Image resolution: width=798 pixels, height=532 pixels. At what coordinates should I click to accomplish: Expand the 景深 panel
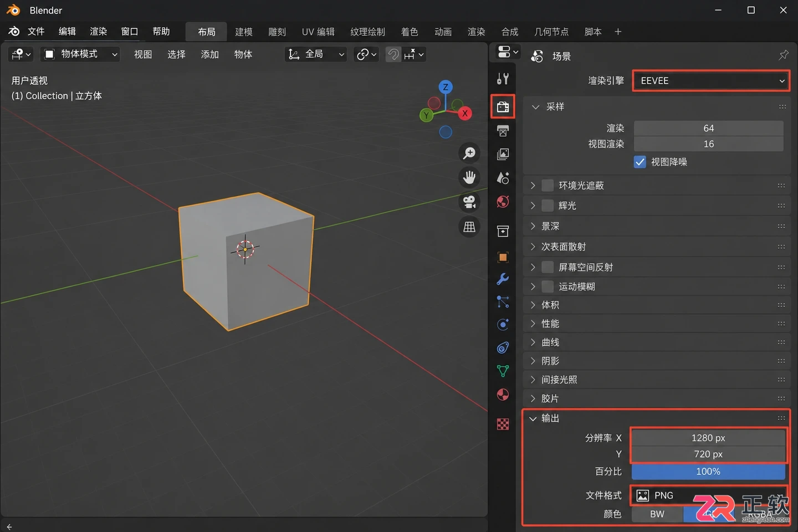coord(657,226)
